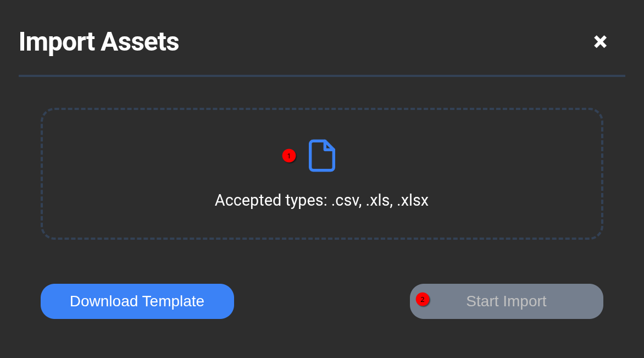This screenshot has width=644, height=358.
Task: Select the step 2 marker on Start Import
Action: tap(423, 299)
